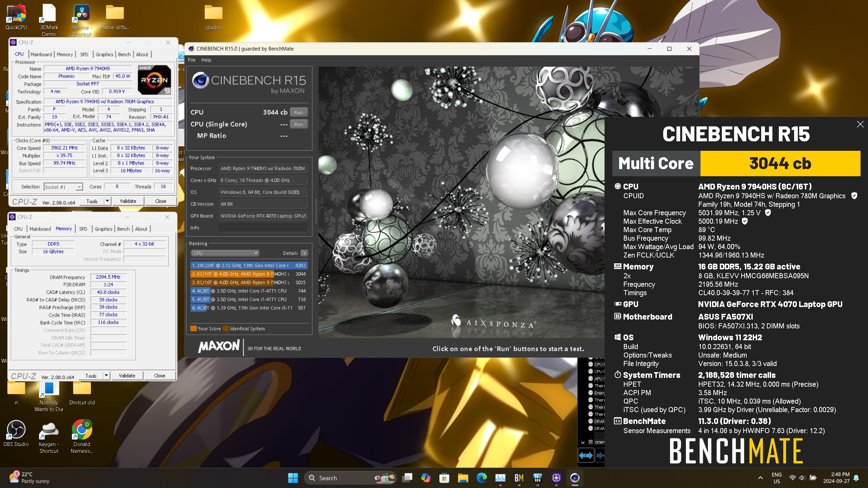Close the BenchMate result overlay
The width and height of the screenshot is (868, 488).
coord(860,124)
